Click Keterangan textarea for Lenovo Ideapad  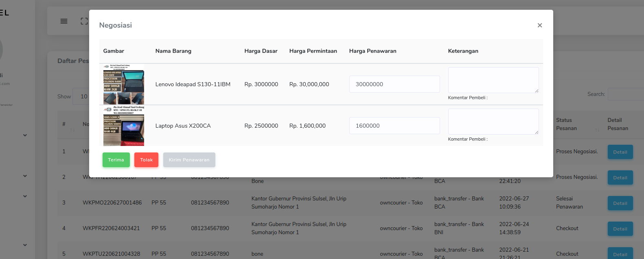[493, 80]
